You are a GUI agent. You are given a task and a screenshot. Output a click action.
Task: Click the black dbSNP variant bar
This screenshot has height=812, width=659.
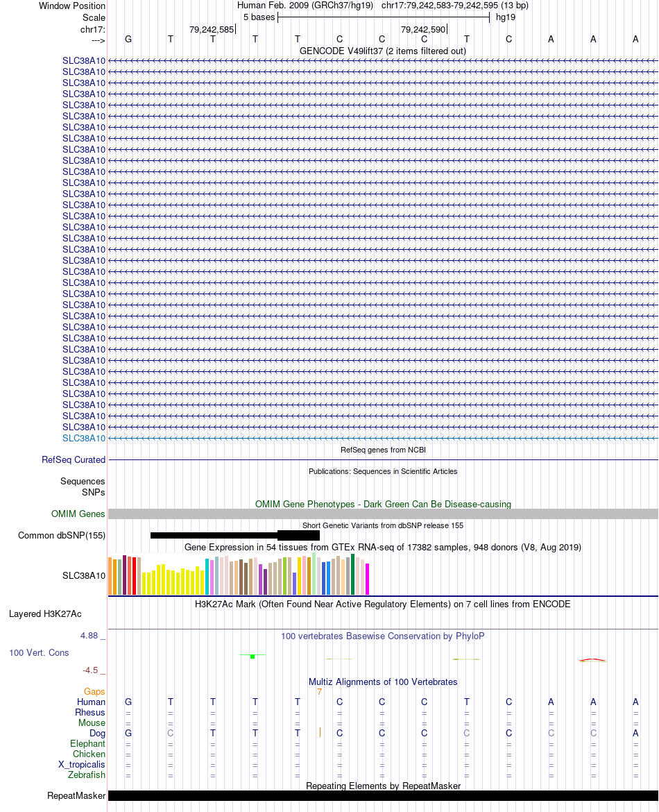tap(235, 536)
